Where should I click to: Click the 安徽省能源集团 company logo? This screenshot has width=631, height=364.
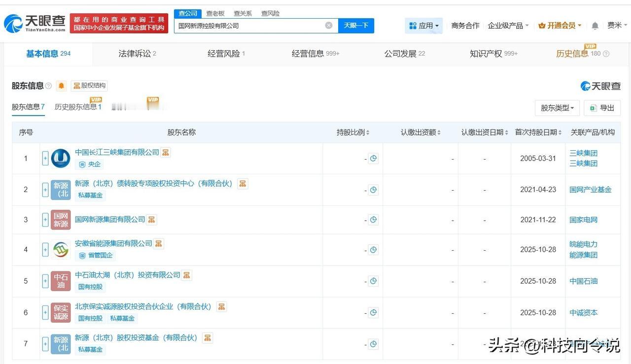[x=61, y=250]
